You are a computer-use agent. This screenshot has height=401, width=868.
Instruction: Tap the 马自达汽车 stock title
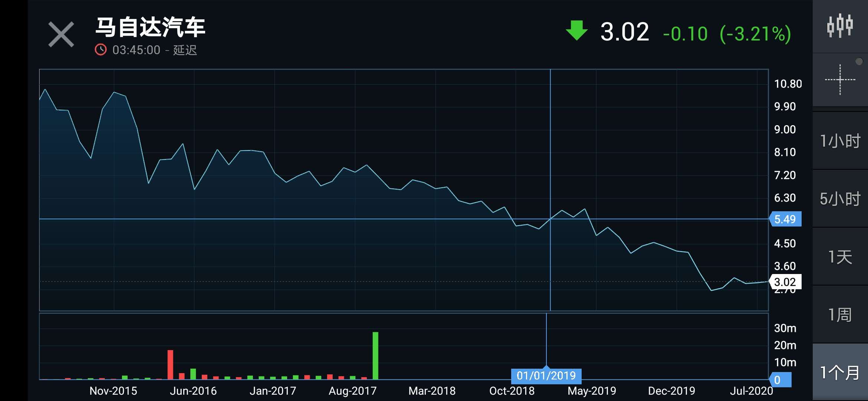pyautogui.click(x=150, y=27)
